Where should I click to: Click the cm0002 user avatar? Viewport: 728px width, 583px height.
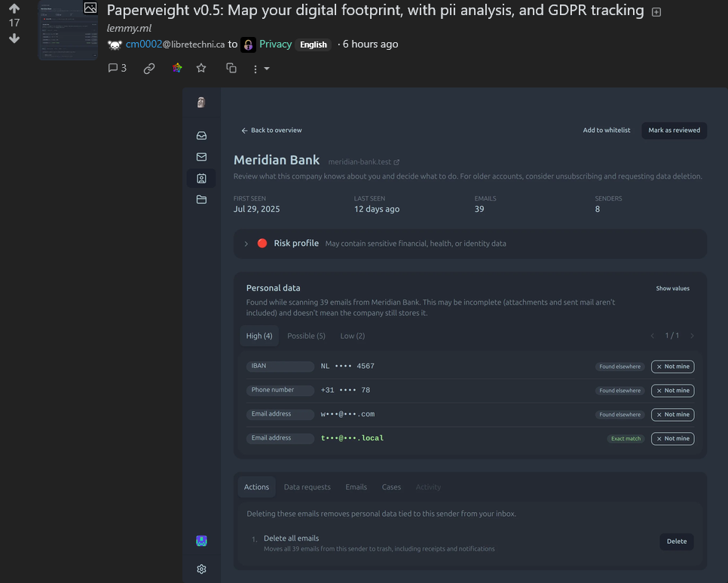pyautogui.click(x=115, y=44)
